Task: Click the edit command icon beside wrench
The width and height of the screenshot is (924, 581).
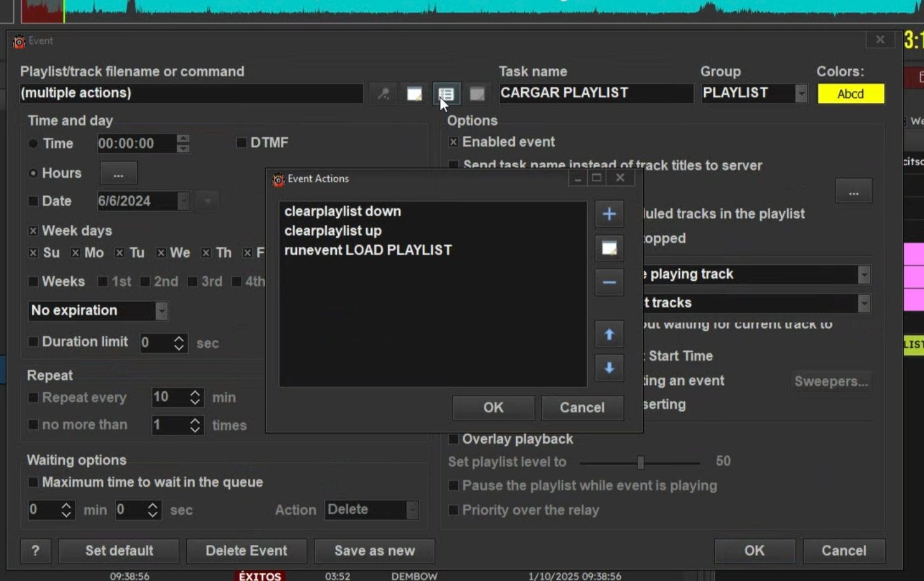Action: tap(414, 94)
